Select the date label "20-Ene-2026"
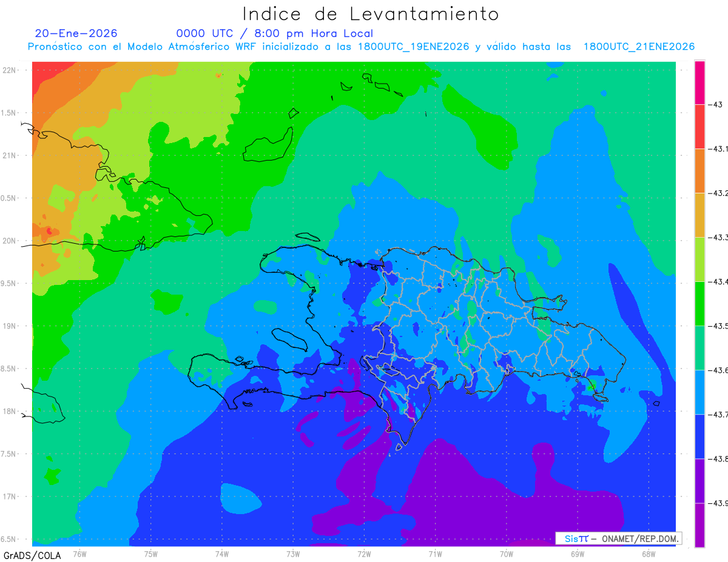This screenshot has width=728, height=562. point(76,33)
